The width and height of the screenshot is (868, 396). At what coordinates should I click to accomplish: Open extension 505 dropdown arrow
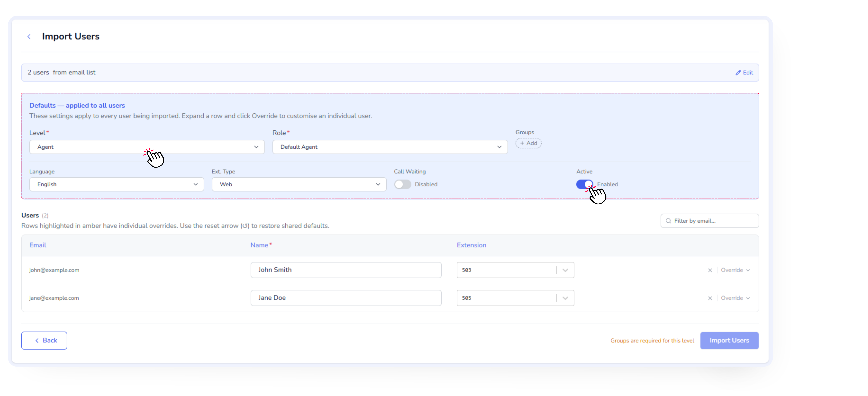click(565, 298)
